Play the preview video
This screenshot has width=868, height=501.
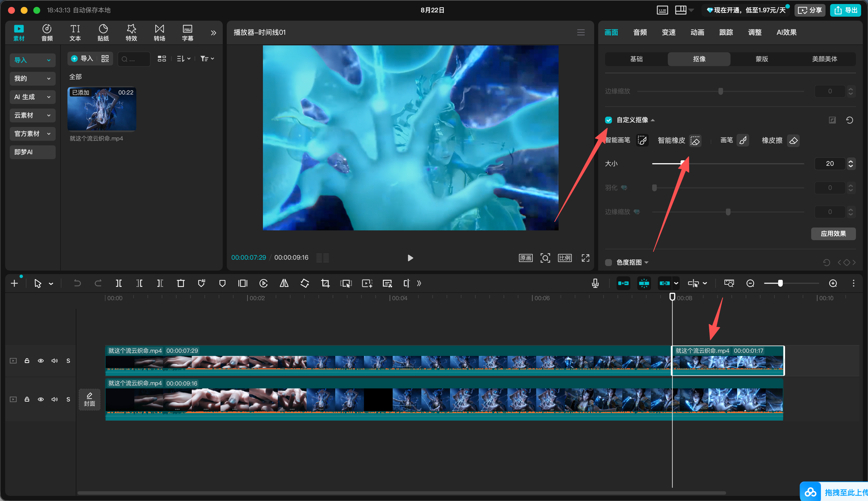[x=410, y=258]
